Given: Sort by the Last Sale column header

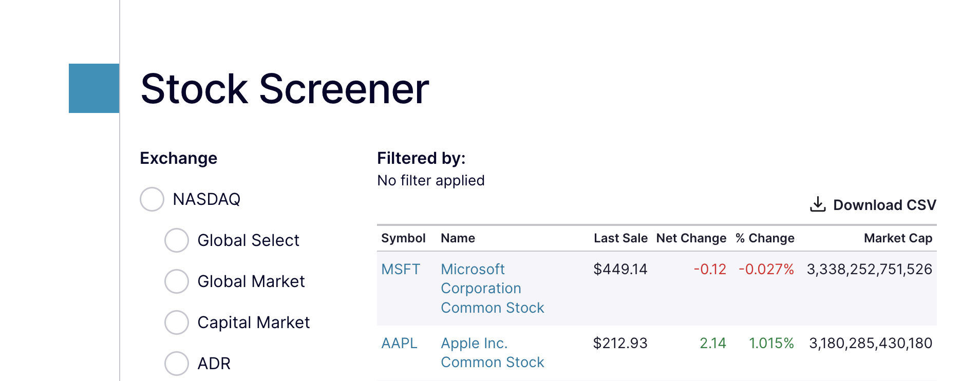Looking at the screenshot, I should click(620, 238).
